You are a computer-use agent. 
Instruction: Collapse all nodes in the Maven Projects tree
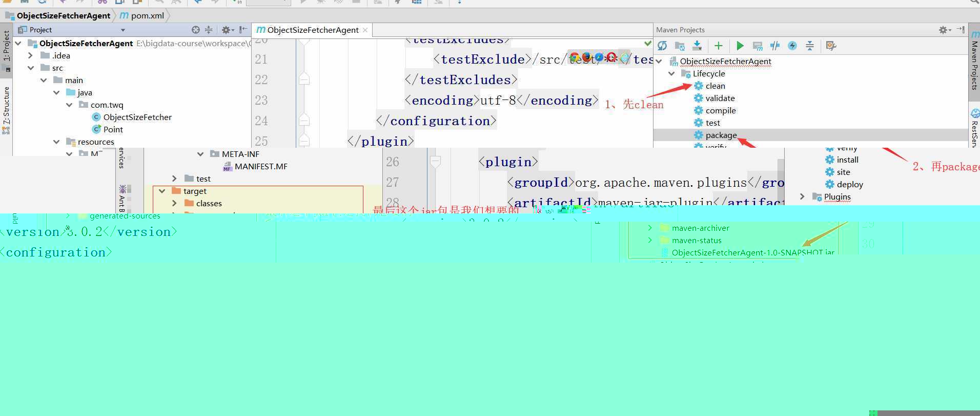pyautogui.click(x=810, y=46)
